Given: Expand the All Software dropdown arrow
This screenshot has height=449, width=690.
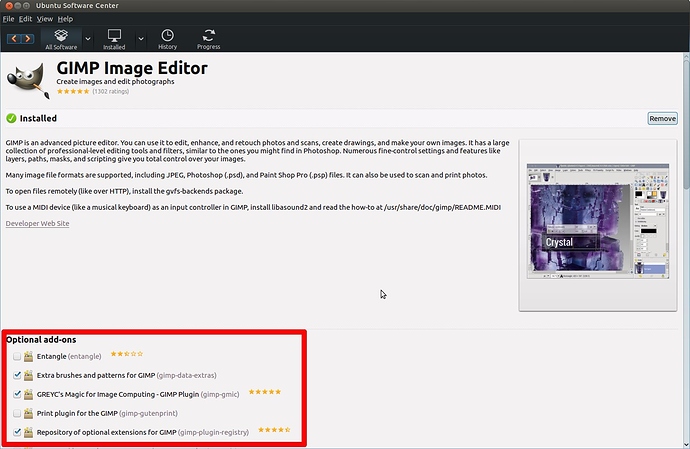Looking at the screenshot, I should 88,39.
